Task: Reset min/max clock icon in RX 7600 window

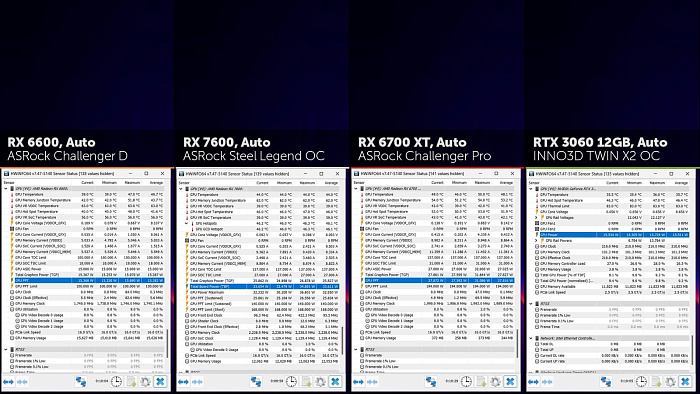Action: point(292,382)
